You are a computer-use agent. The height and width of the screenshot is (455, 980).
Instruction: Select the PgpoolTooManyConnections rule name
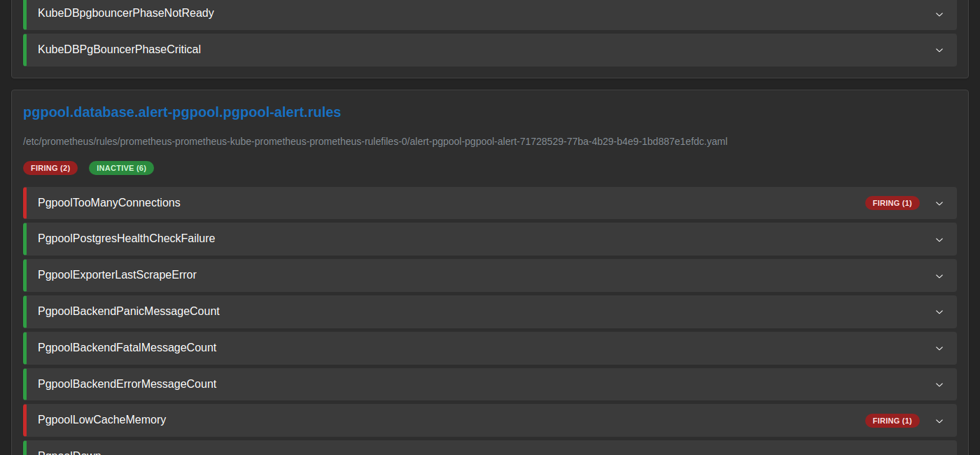pos(109,203)
